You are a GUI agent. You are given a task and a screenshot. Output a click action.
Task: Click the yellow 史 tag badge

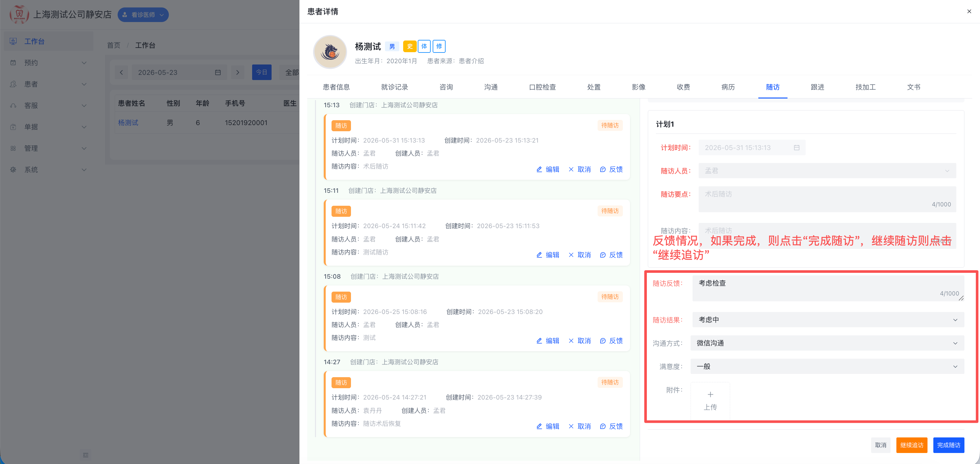pos(410,46)
